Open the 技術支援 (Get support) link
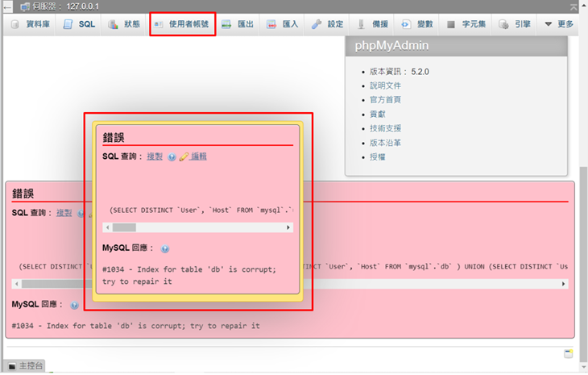The width and height of the screenshot is (588, 375). [385, 128]
